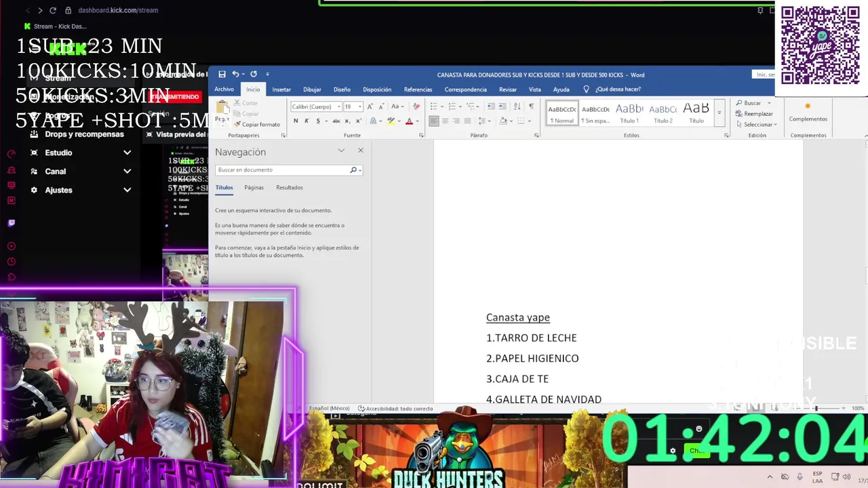
Task: Show paragraph marks with the pilcrow icon
Action: (x=531, y=106)
